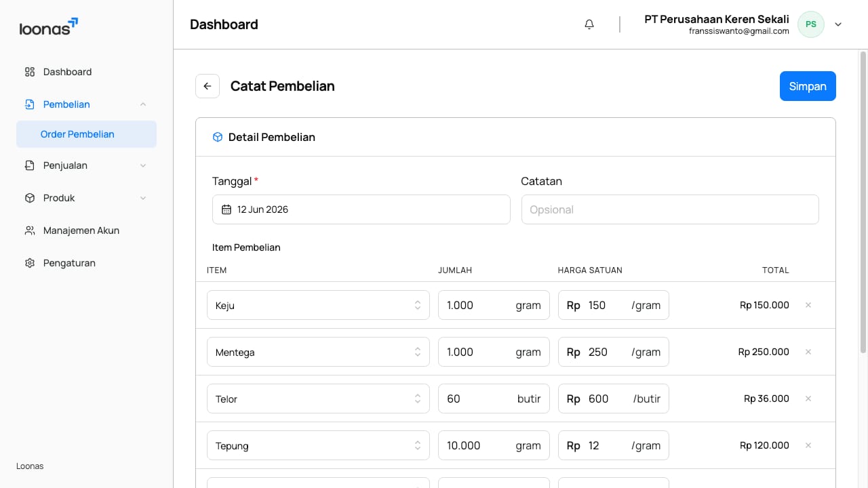This screenshot has height=488, width=868.
Task: Click the page vertical scrollbar
Action: (x=863, y=203)
